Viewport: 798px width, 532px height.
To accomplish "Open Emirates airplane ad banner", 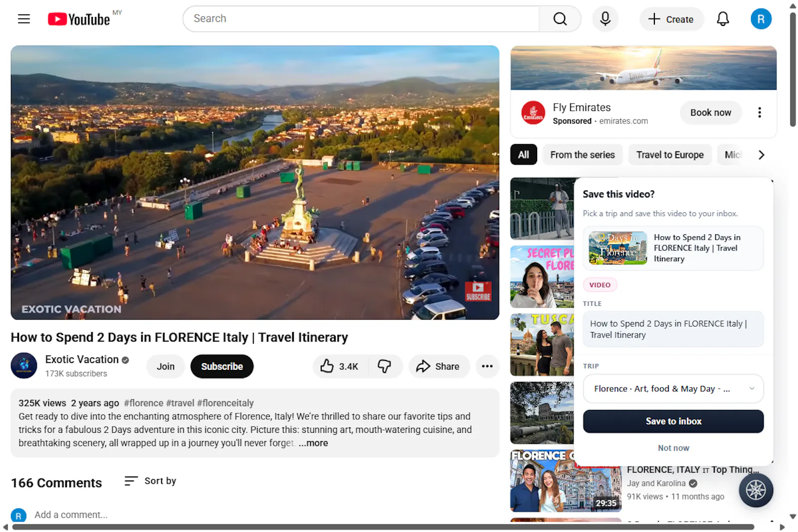I will (x=643, y=68).
